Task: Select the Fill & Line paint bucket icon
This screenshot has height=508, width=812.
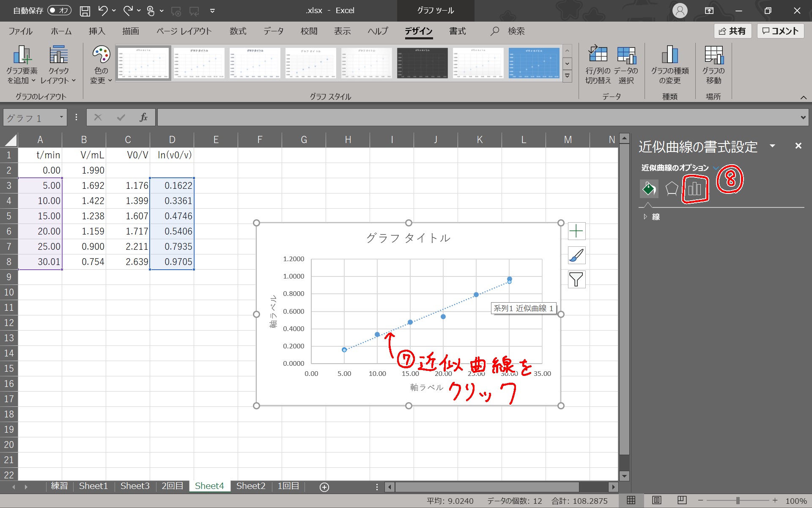Action: click(649, 189)
